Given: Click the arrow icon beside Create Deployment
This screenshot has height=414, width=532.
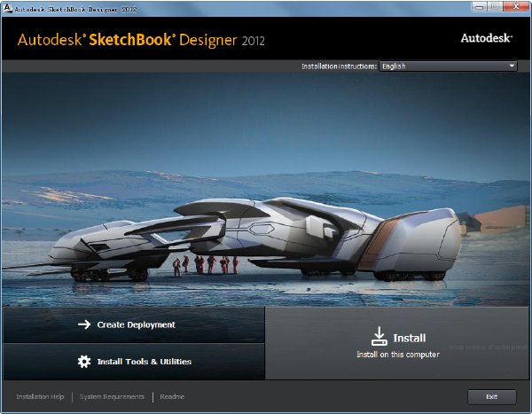Looking at the screenshot, I should [x=84, y=324].
